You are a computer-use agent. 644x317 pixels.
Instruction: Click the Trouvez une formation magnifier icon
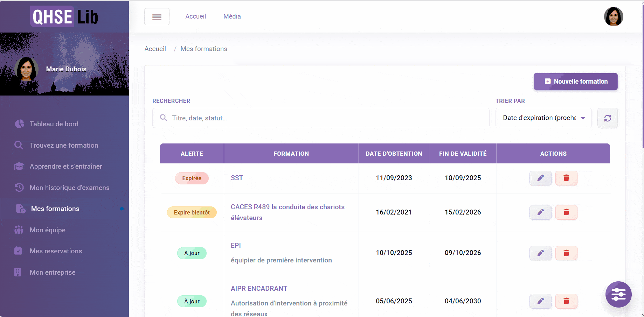pos(19,145)
